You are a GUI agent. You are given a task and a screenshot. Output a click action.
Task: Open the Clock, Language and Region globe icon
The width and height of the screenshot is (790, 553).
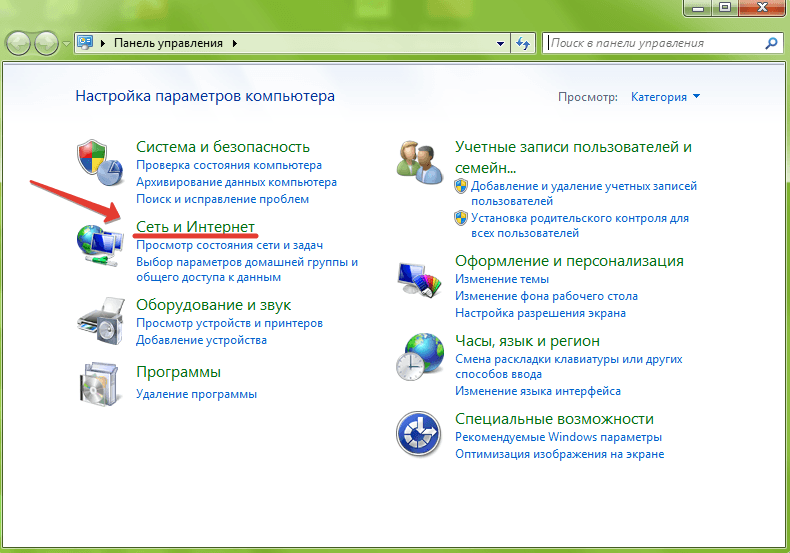click(x=420, y=357)
